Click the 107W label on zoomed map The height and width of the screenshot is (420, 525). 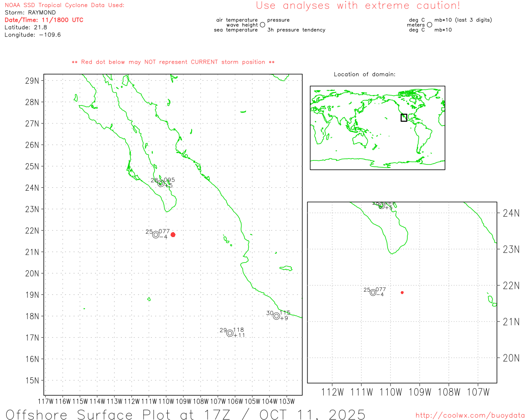tap(478, 392)
